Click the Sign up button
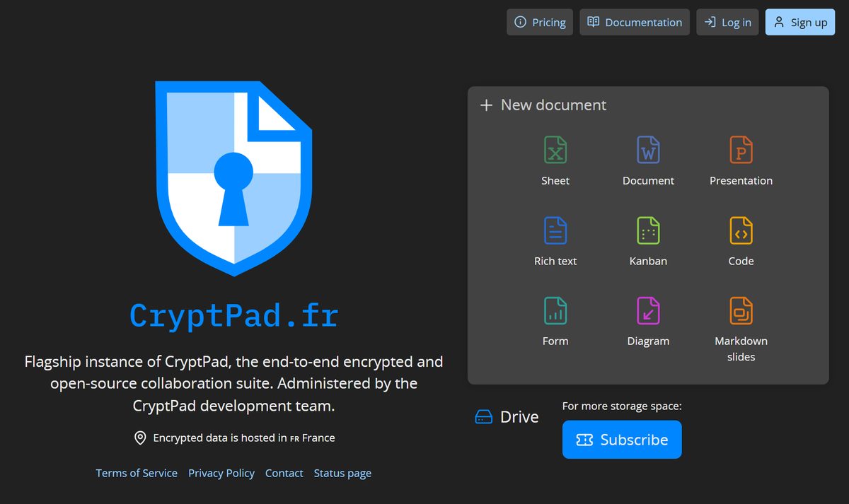Screen dimensions: 849x504 800,22
